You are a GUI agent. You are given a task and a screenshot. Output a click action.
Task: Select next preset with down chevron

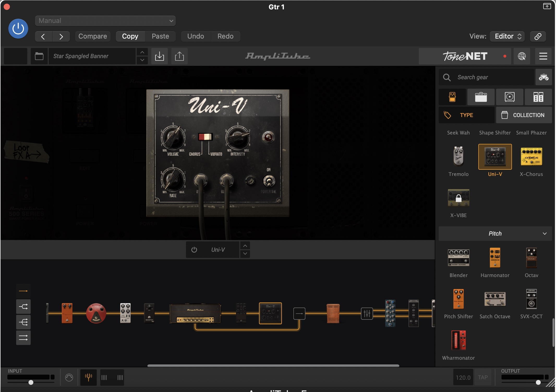[142, 60]
